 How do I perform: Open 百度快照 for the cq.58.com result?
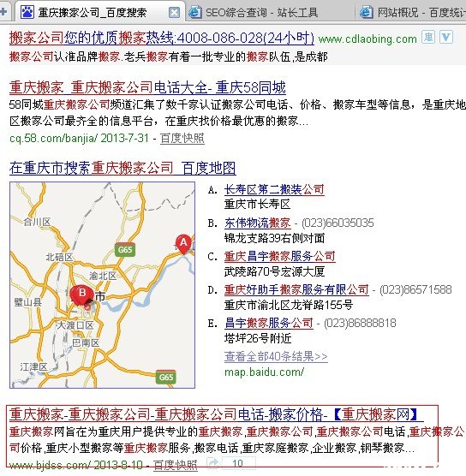[182, 139]
